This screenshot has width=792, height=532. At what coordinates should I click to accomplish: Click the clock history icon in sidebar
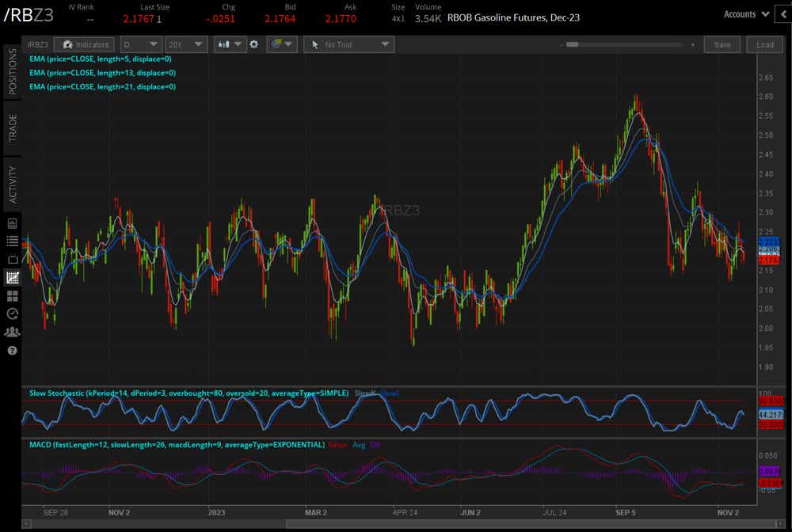click(x=12, y=314)
